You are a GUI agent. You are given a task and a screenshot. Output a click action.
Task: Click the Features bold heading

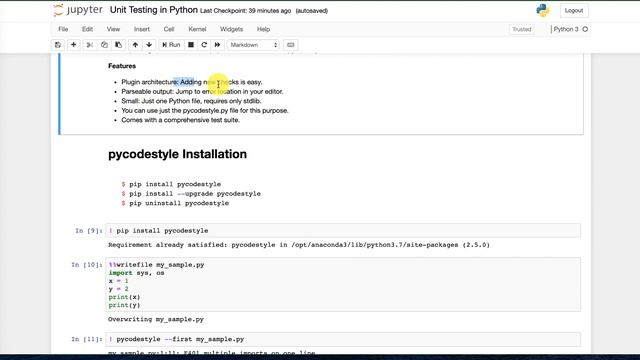tap(122, 66)
